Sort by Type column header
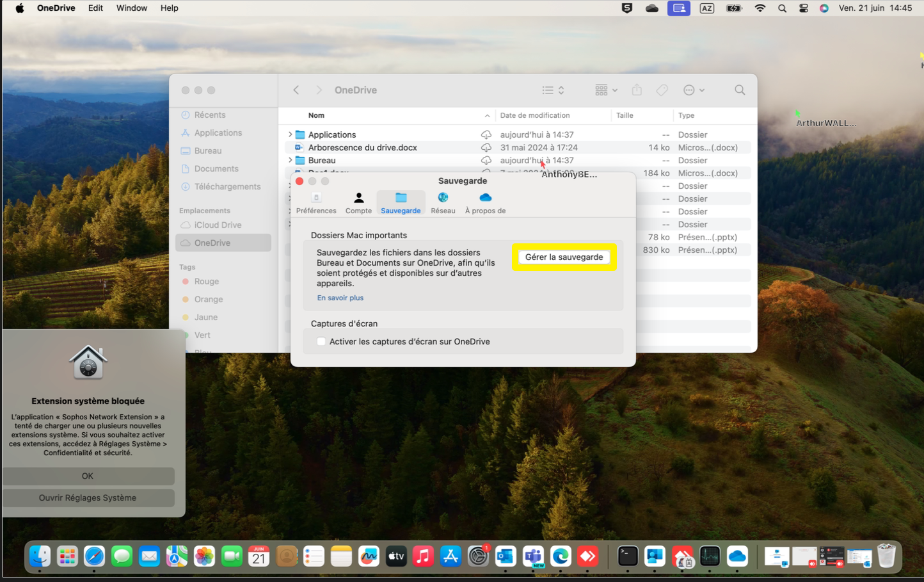This screenshot has width=924, height=582. click(x=686, y=115)
